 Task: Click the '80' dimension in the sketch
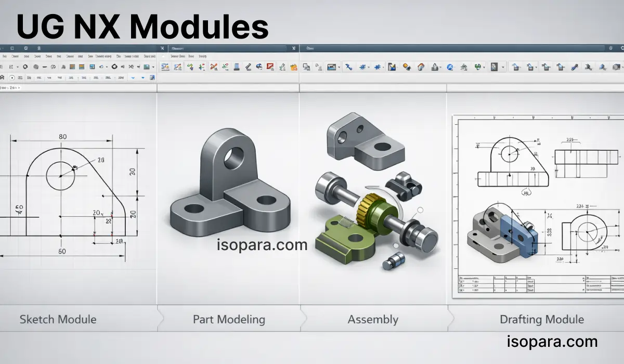tap(62, 137)
